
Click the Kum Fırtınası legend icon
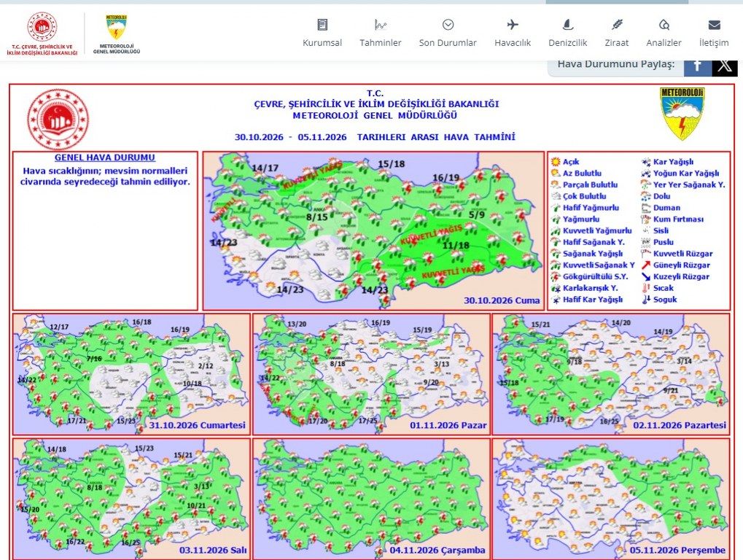[x=646, y=219]
